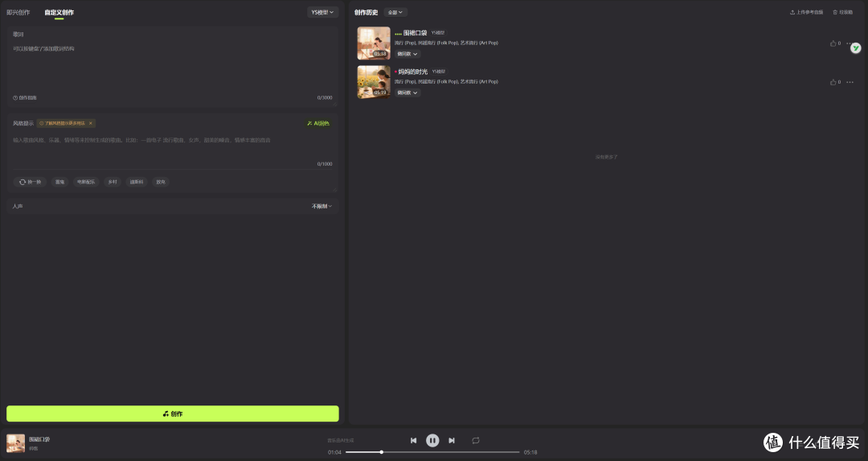Skip to the next track
The image size is (868, 461).
pyautogui.click(x=452, y=441)
